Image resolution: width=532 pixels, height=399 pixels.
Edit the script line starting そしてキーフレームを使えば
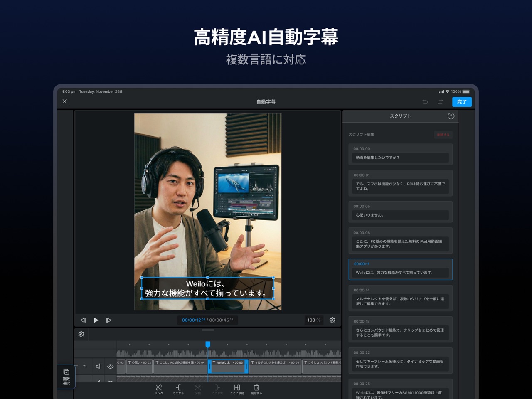tap(401, 364)
